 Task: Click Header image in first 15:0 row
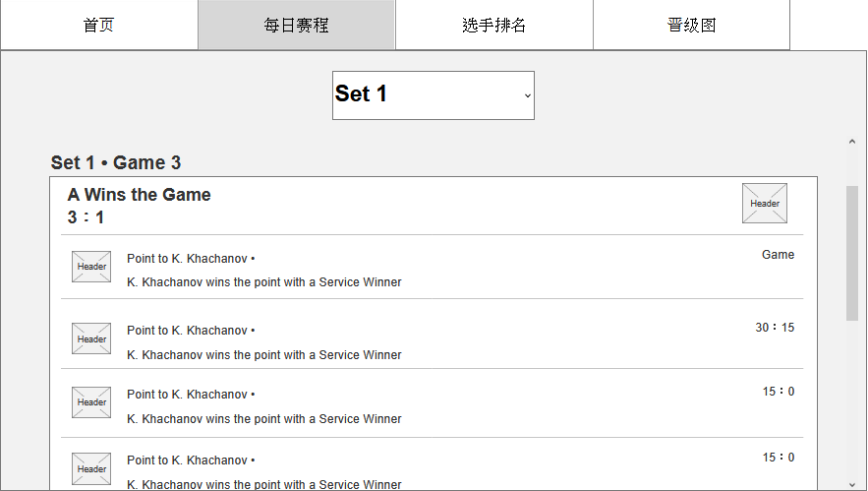coord(91,401)
